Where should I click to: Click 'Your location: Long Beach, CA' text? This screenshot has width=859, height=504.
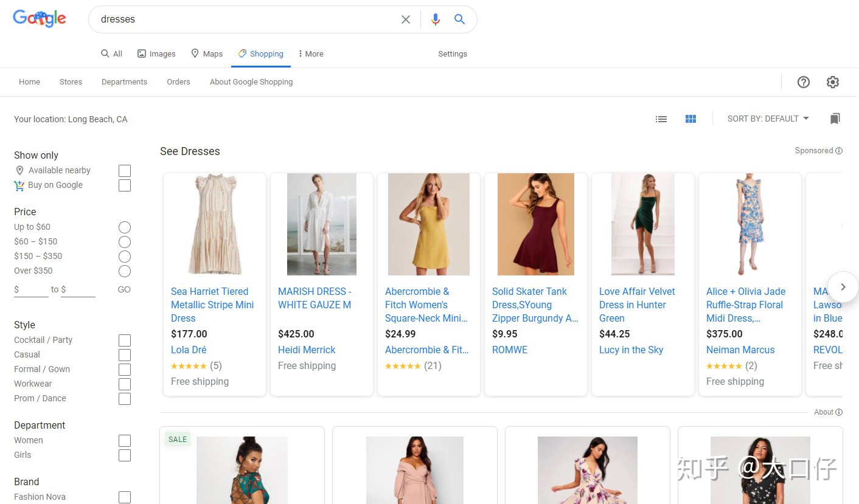pos(71,119)
